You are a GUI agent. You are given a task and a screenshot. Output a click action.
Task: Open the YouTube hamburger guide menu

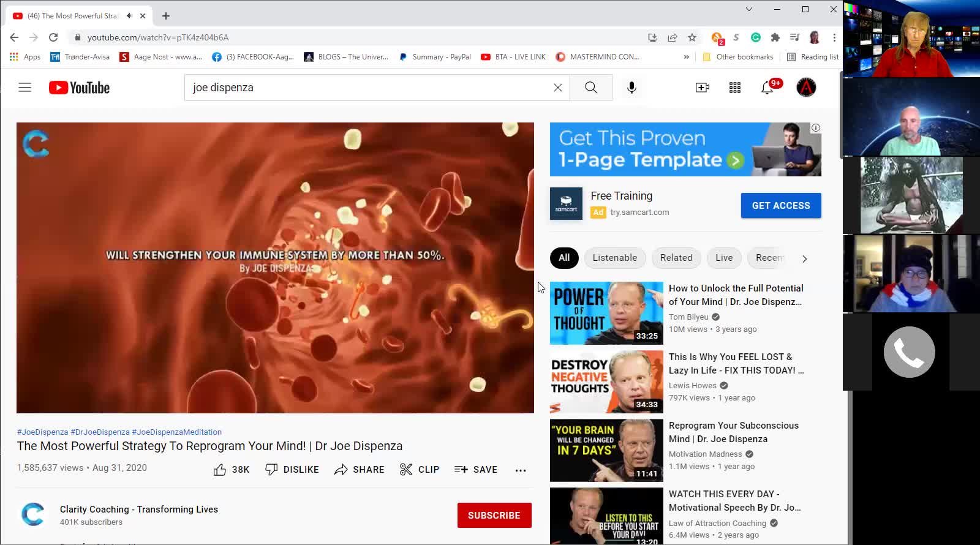pos(24,88)
